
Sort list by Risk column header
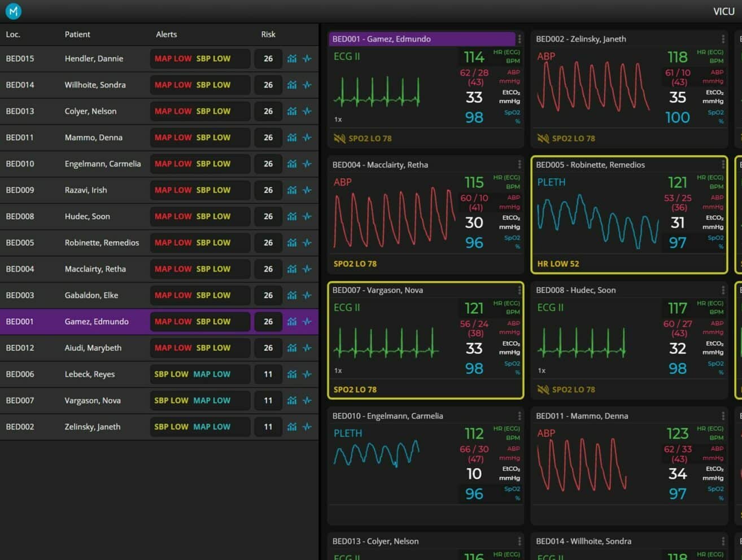[268, 34]
